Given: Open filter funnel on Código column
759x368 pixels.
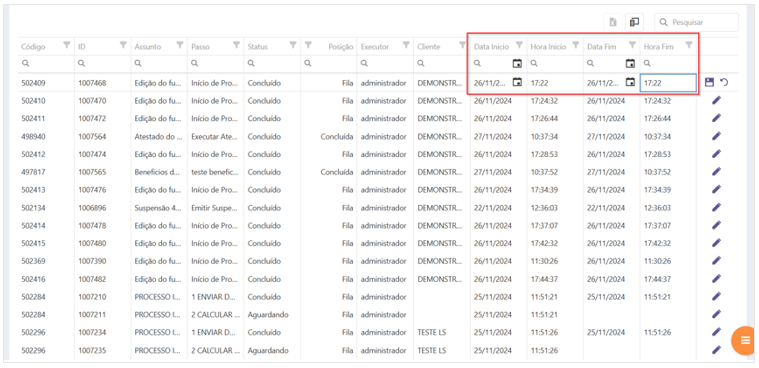Looking at the screenshot, I should click(66, 45).
